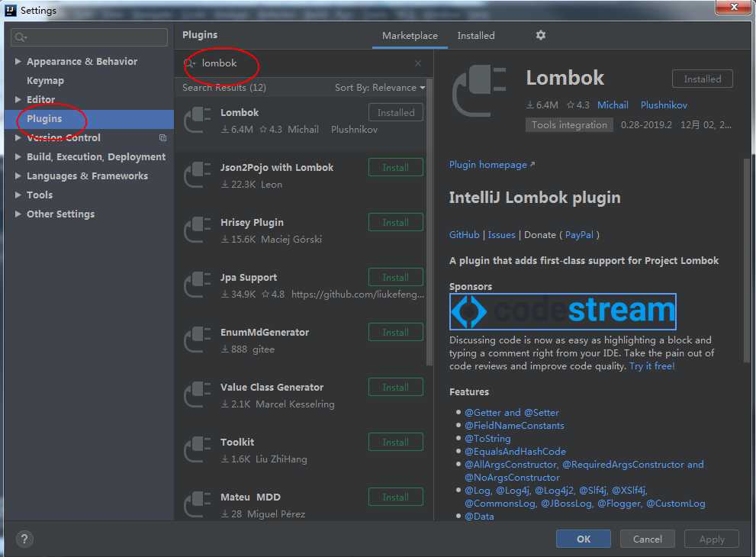Click the plugin details pane scrollbar
756x557 pixels.
(747, 260)
